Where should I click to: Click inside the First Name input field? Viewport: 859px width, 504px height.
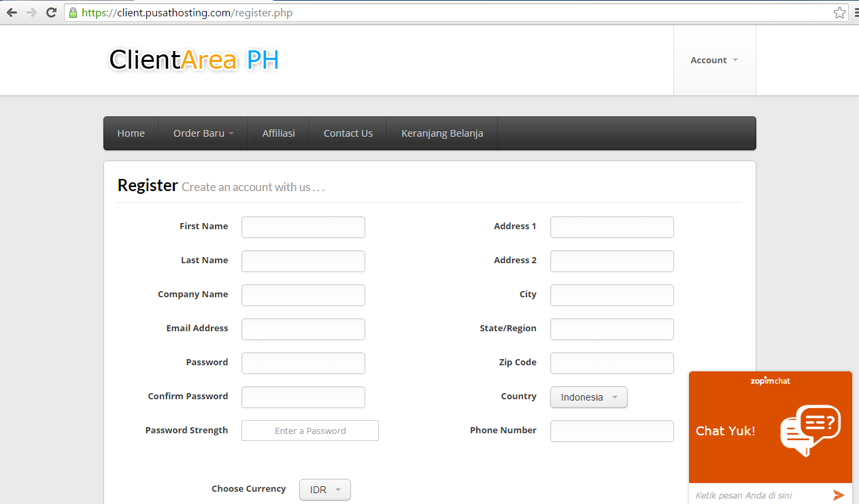[x=303, y=226]
